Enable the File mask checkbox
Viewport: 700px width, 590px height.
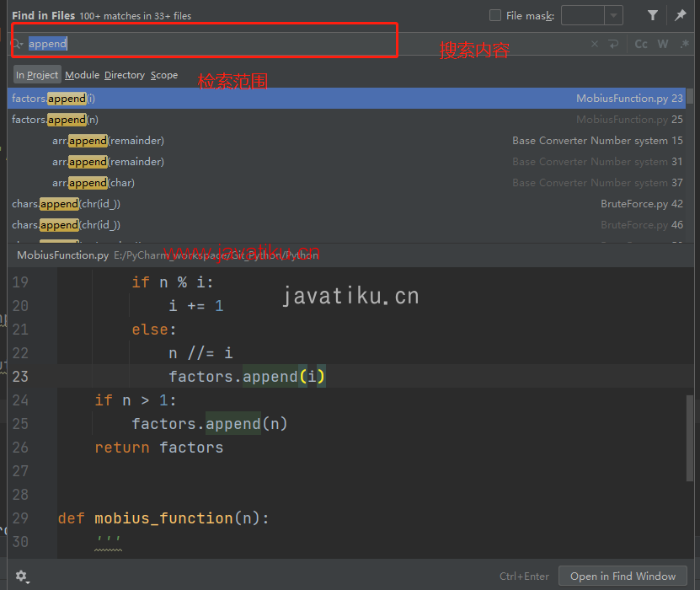click(x=495, y=16)
